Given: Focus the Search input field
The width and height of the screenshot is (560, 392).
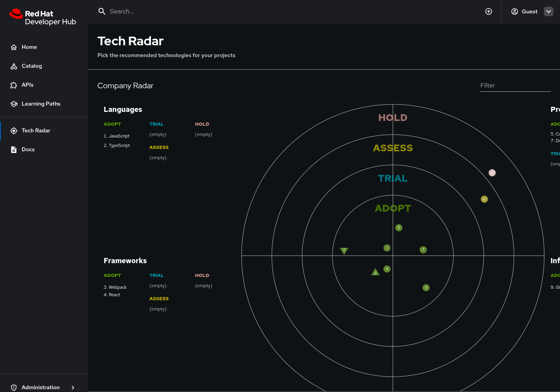Looking at the screenshot, I should coord(292,11).
